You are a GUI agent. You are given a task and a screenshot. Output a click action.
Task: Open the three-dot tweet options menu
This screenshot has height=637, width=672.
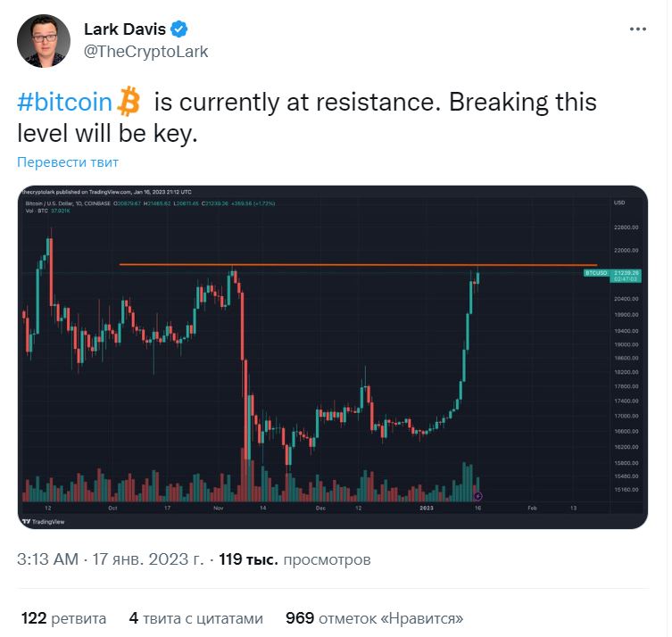click(638, 29)
